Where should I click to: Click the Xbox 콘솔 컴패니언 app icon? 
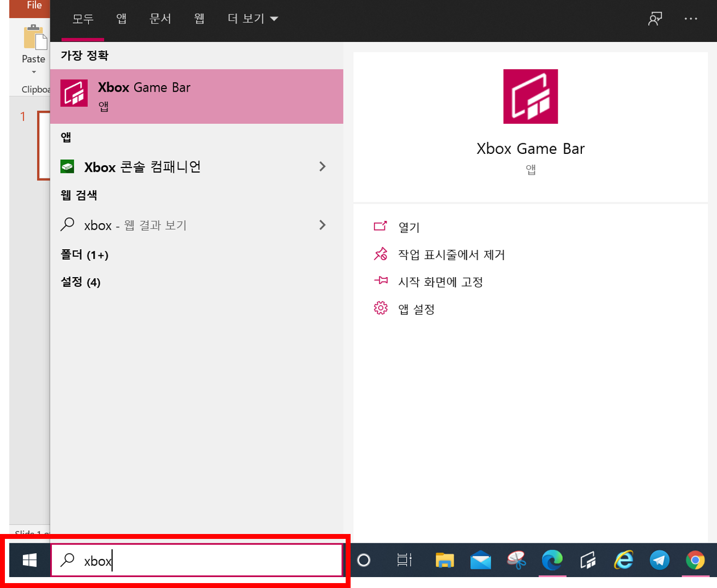[68, 166]
